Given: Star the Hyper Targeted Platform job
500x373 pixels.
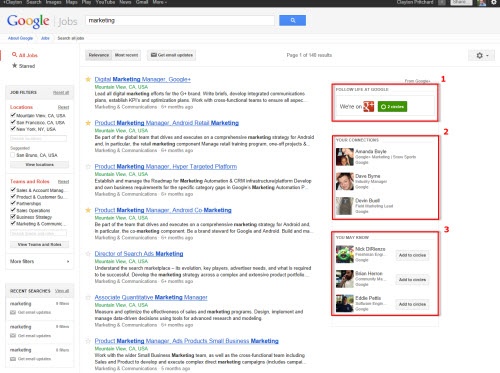Looking at the screenshot, I should click(88, 167).
